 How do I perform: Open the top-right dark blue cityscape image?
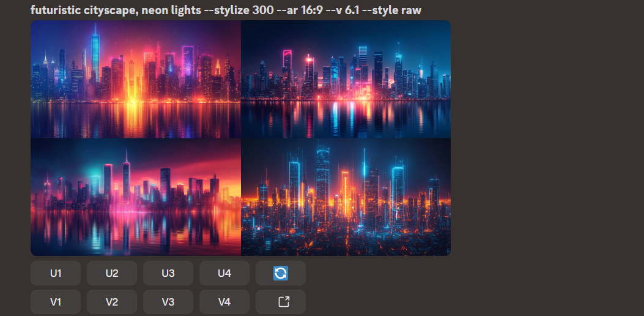[x=346, y=79]
